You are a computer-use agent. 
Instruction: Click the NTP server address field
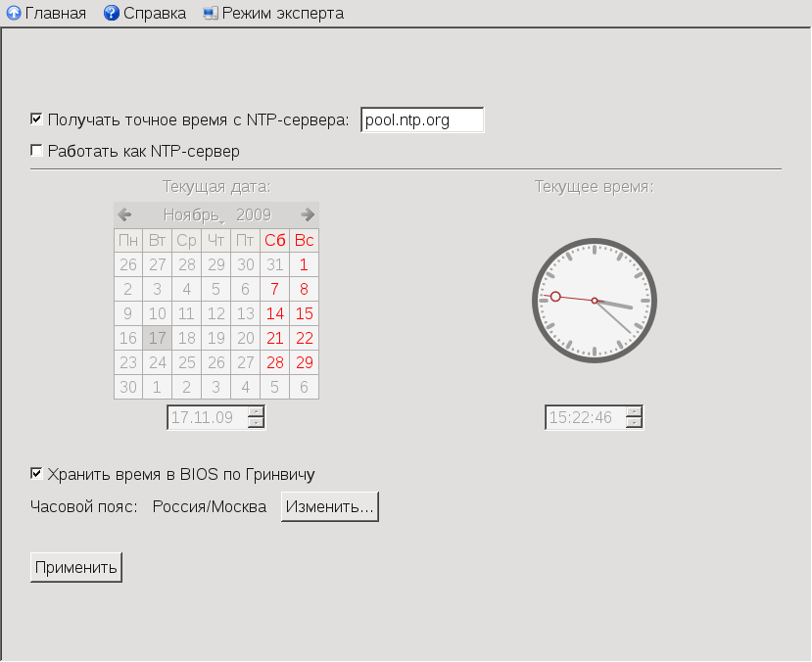click(422, 119)
